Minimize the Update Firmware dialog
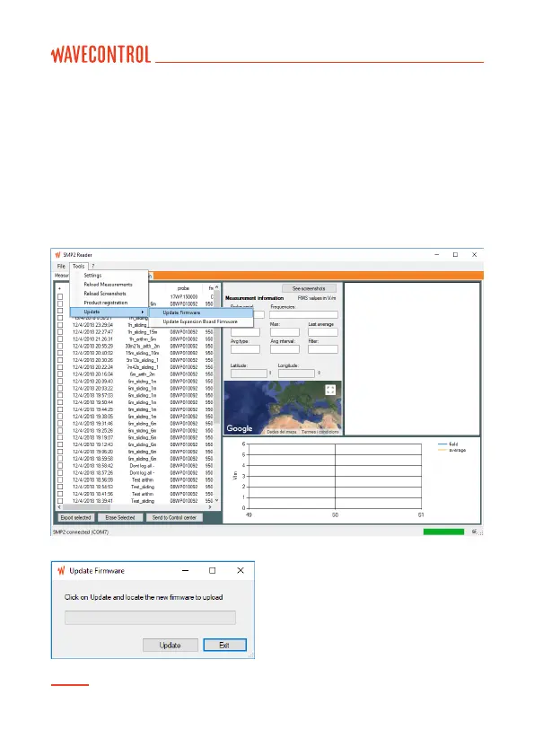This screenshot has height=756, width=534. coord(185,570)
